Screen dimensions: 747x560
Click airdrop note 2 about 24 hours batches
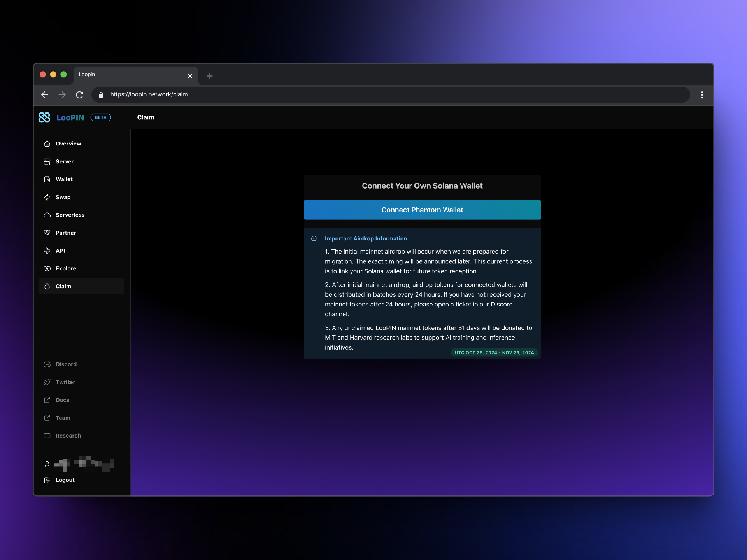click(x=426, y=299)
